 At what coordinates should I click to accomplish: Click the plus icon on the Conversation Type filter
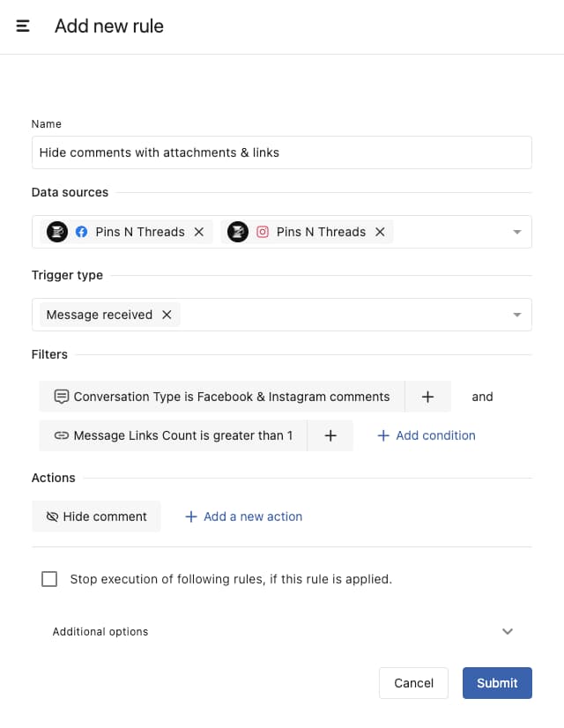427,397
